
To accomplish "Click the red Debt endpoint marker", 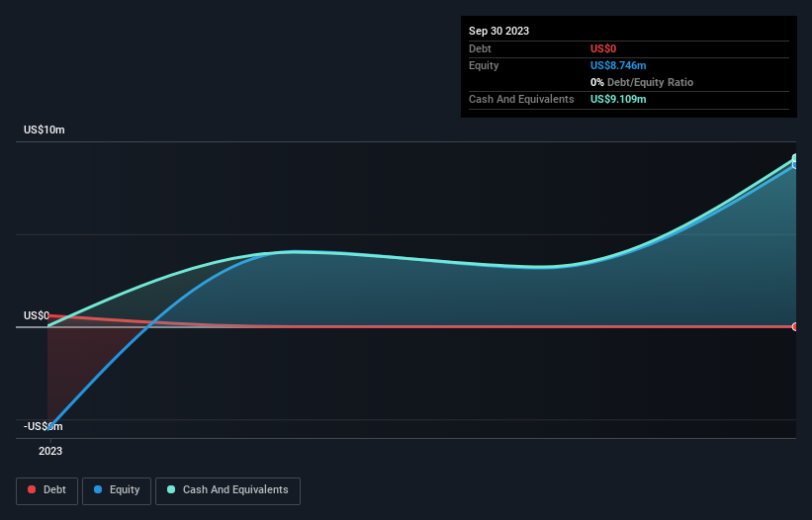I will (795, 326).
